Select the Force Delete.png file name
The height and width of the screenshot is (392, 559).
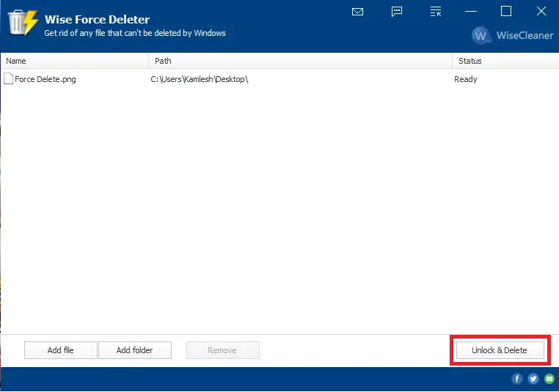coord(45,79)
